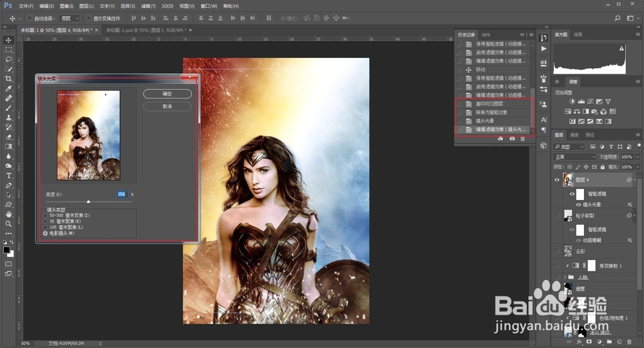Open 图层 auto-select target dropdown

(x=70, y=18)
